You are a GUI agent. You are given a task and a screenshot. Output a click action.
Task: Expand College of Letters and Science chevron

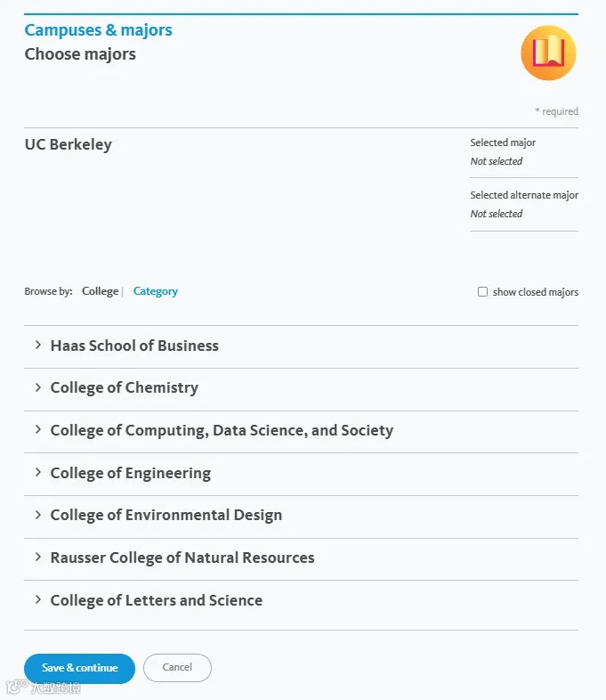[38, 599]
